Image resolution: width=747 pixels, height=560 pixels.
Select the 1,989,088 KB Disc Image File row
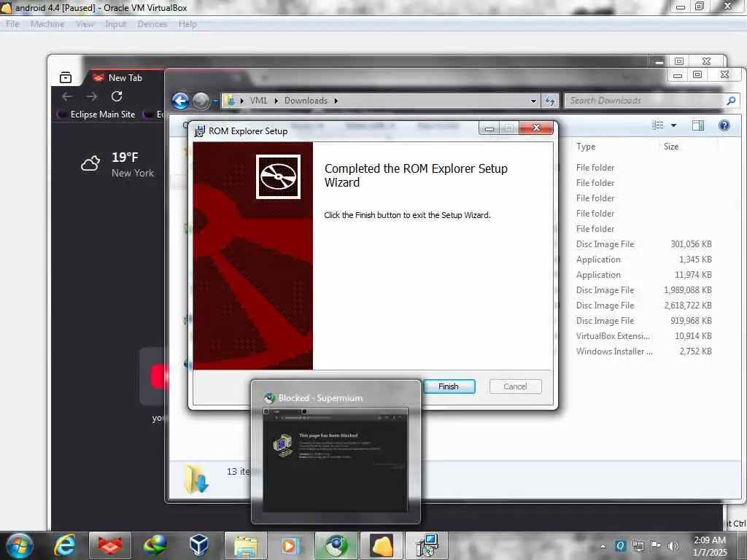643,290
